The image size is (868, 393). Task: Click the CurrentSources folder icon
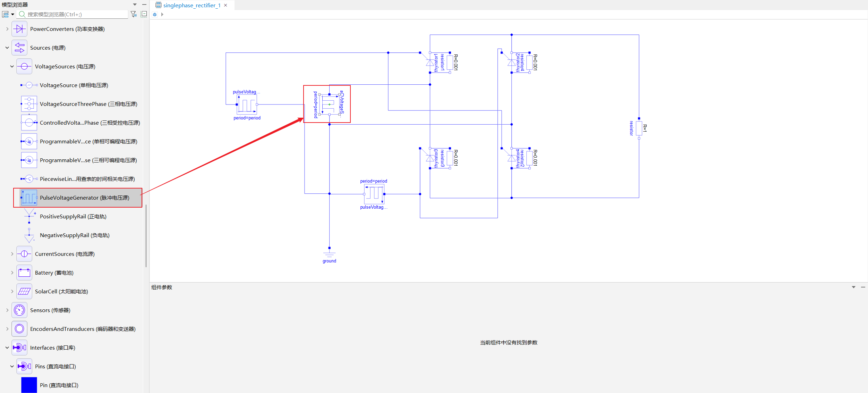pyautogui.click(x=24, y=254)
